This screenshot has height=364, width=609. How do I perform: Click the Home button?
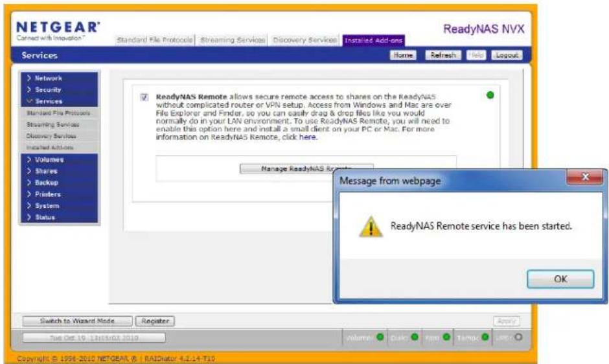[x=403, y=56]
